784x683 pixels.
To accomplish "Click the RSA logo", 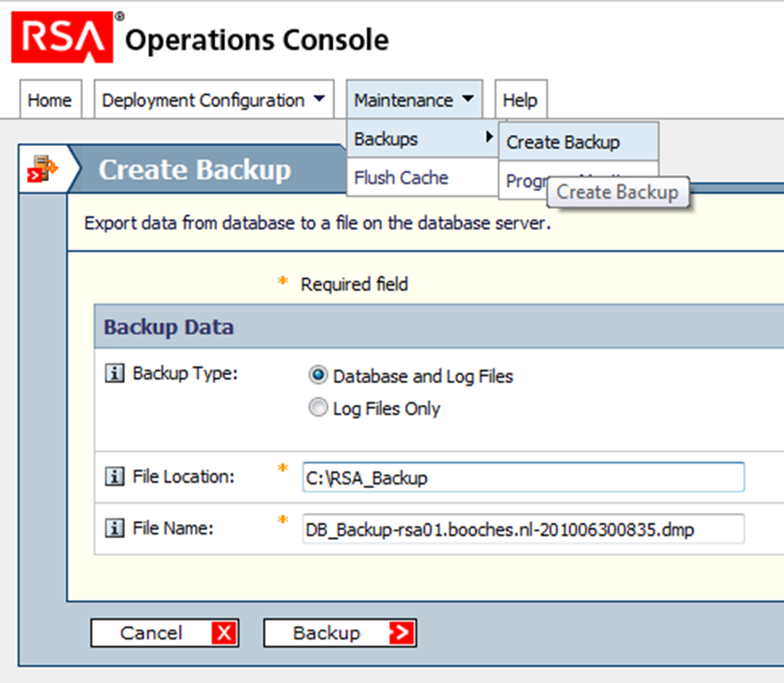I will pyautogui.click(x=62, y=37).
